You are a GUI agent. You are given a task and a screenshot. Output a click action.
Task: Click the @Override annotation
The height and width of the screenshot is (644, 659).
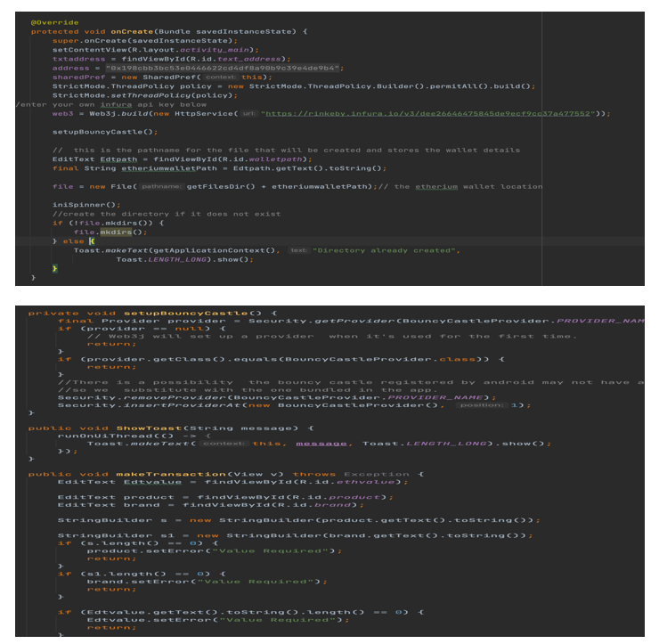click(54, 22)
